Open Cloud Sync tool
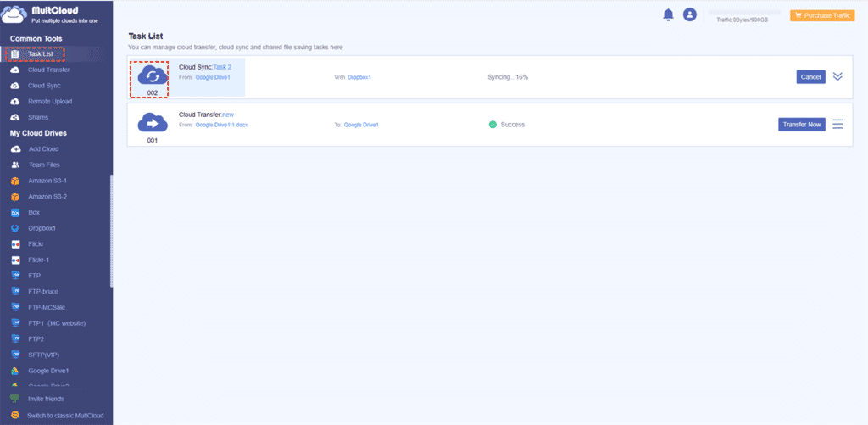Image resolution: width=868 pixels, height=425 pixels. 44,86
